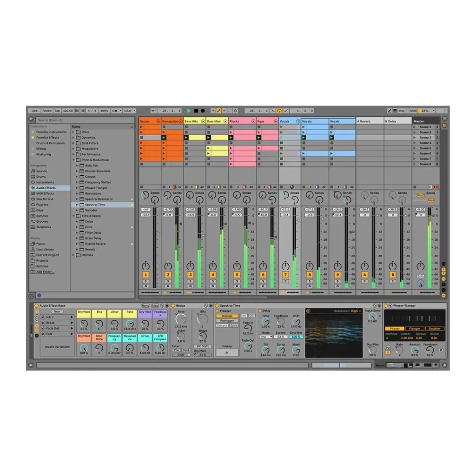Toggle Redux device on/off
476x476 pixels.
(173, 306)
